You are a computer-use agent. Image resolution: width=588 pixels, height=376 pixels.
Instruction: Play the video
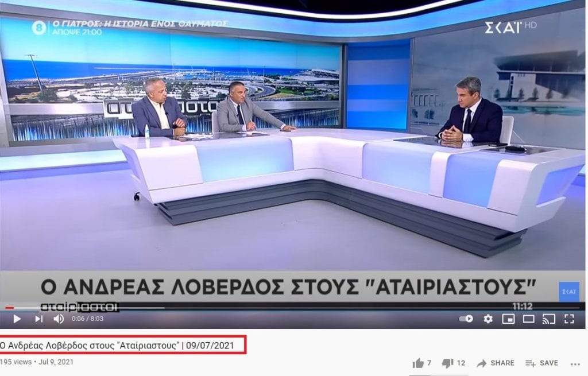17,319
